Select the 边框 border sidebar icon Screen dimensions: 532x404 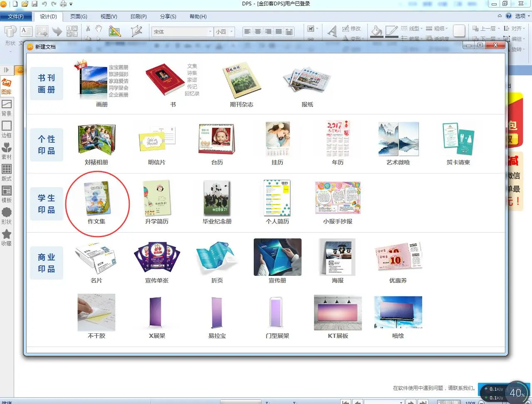pos(7,129)
